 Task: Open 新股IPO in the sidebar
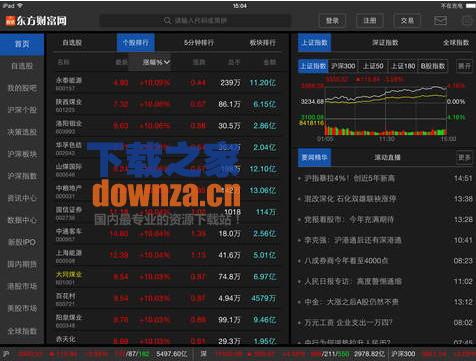(x=22, y=242)
